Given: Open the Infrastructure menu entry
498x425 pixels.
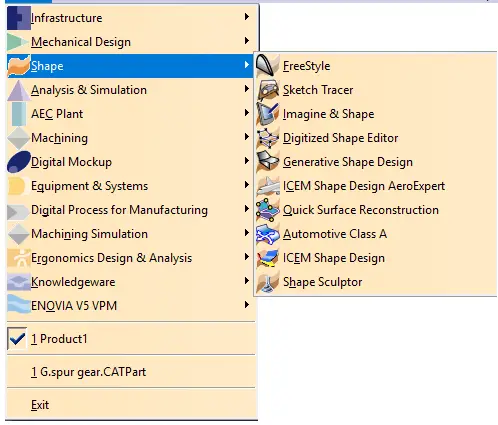Looking at the screenshot, I should [x=131, y=18].
